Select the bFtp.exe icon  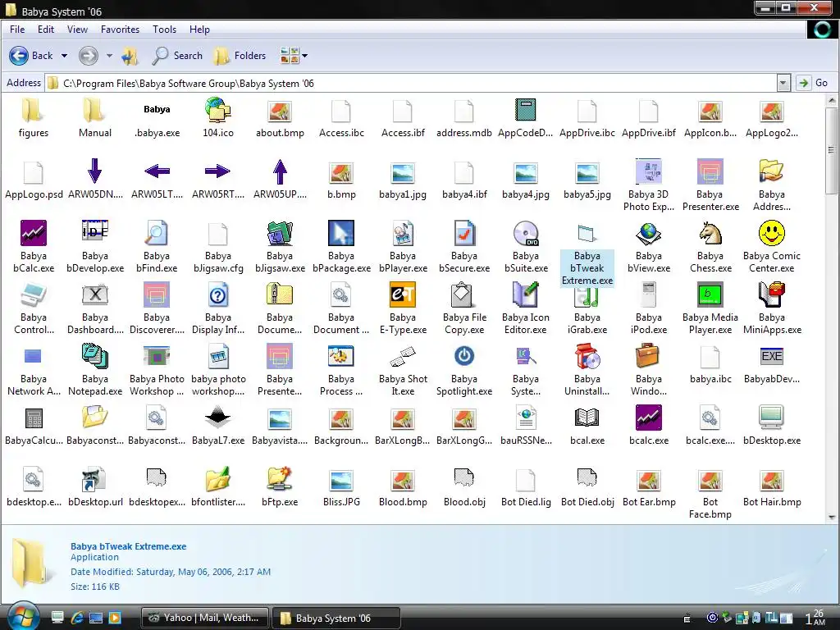(x=280, y=479)
